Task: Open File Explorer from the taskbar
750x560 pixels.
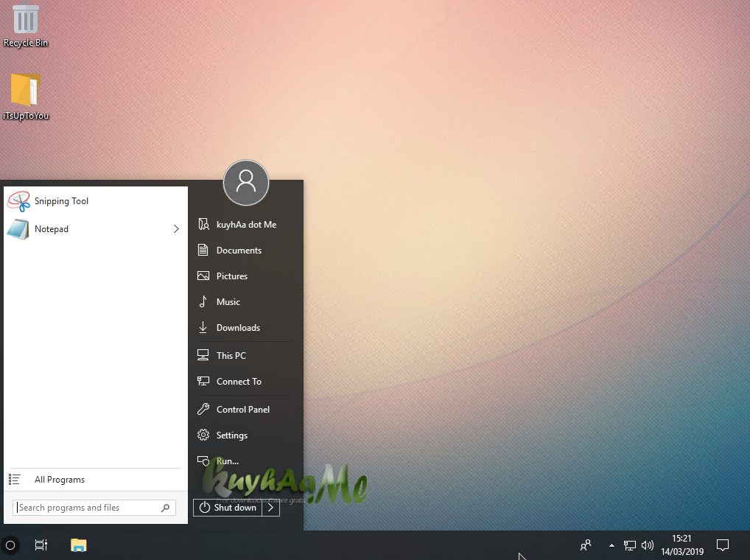Action: point(78,545)
